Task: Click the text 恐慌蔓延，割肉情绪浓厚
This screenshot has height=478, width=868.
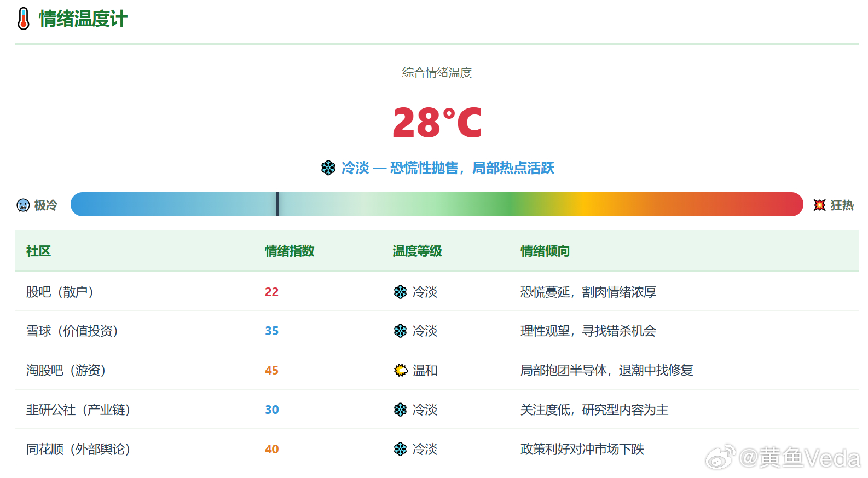Action: 588,292
